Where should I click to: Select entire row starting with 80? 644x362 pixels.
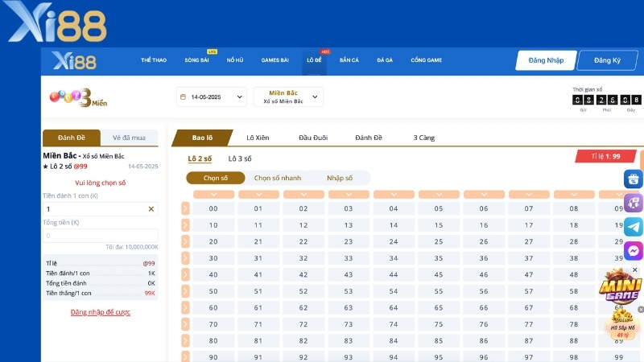click(185, 340)
